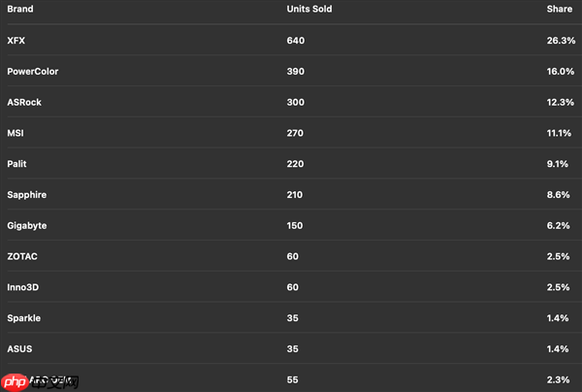Click the ASUS brand name
Viewport: 582px width, 392px height.
click(19, 348)
